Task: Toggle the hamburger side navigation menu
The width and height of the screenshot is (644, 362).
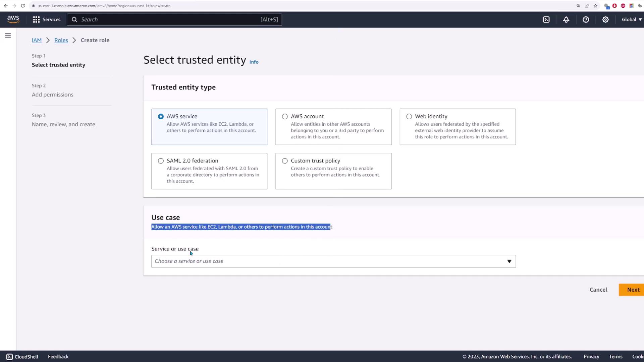Action: click(x=8, y=36)
